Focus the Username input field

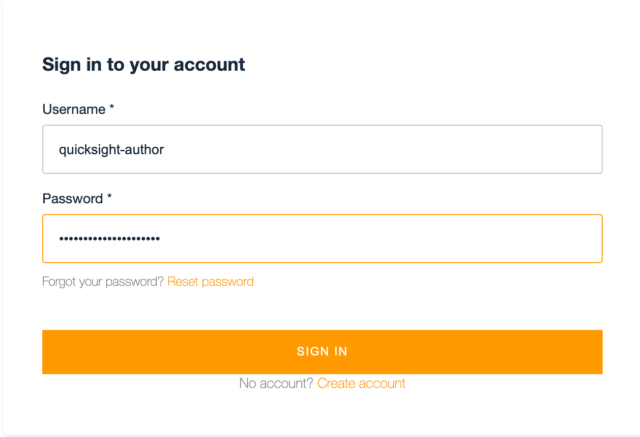pos(322,149)
